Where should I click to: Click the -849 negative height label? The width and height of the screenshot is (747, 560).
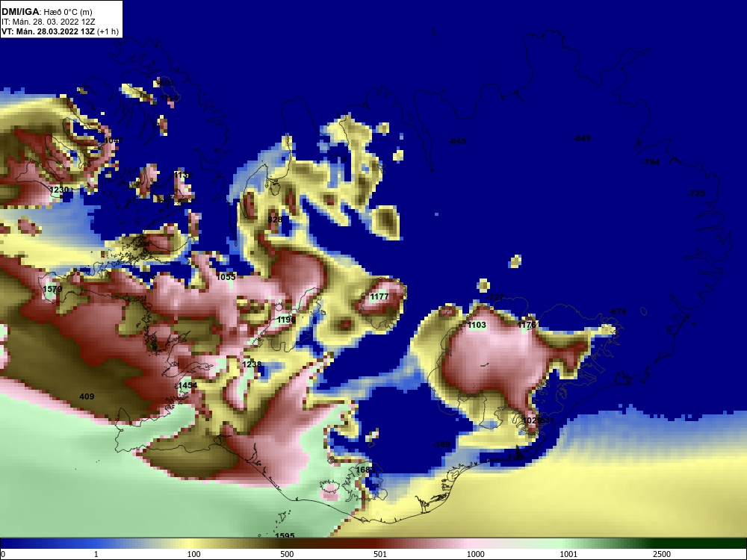click(x=582, y=138)
